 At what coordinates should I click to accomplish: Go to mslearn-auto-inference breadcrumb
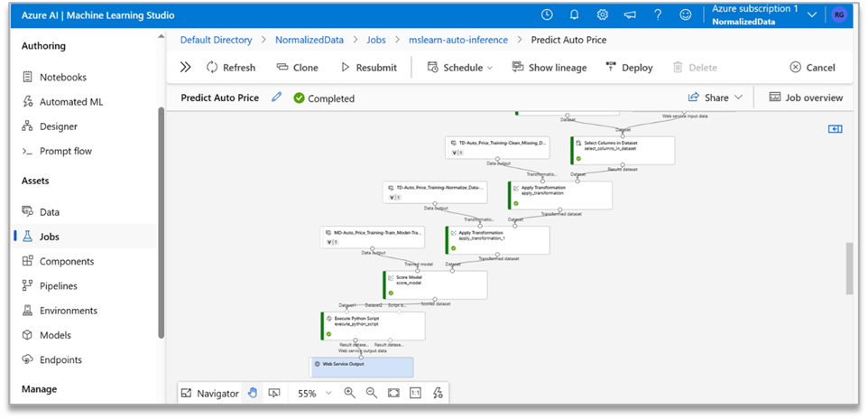(458, 40)
